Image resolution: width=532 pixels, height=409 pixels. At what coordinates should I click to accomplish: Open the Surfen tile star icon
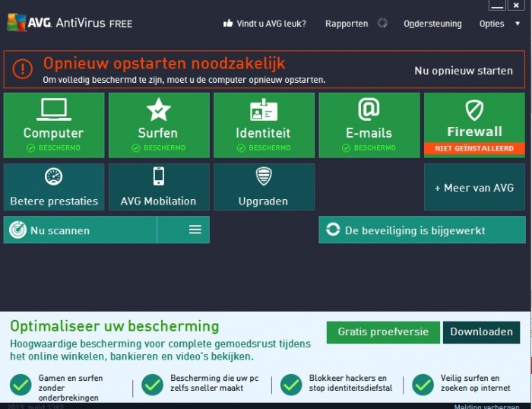158,109
